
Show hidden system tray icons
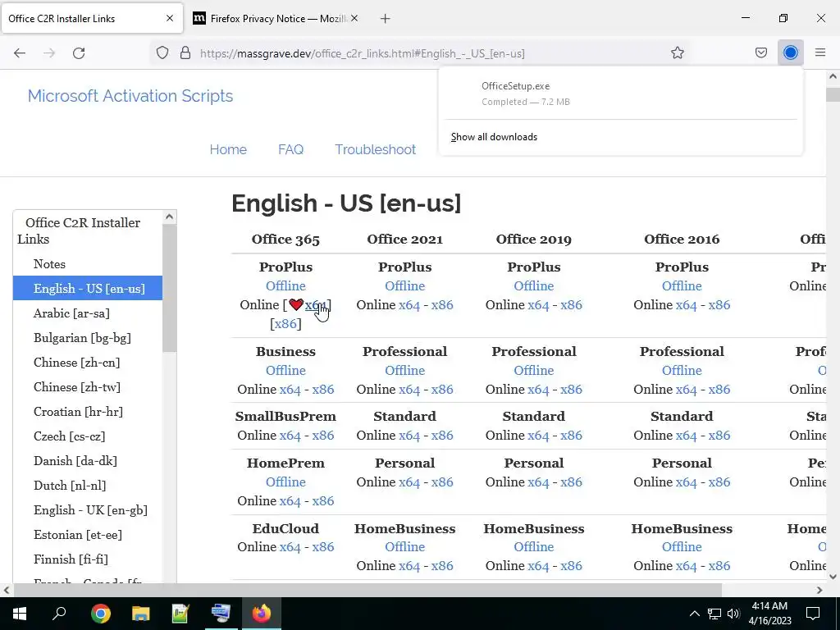[694, 614]
